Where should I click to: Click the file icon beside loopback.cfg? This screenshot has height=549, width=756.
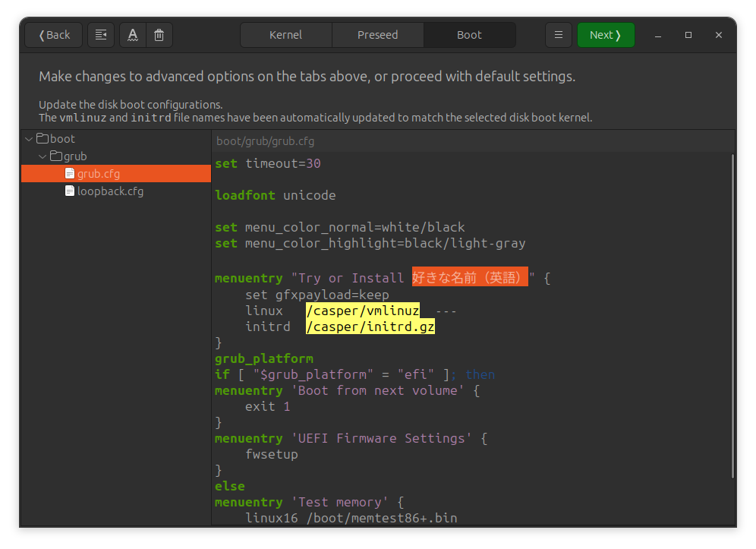coord(70,191)
